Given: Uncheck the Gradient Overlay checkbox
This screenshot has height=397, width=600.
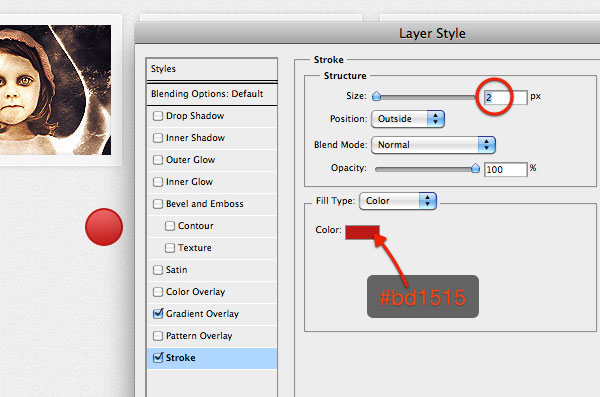Looking at the screenshot, I should [158, 314].
